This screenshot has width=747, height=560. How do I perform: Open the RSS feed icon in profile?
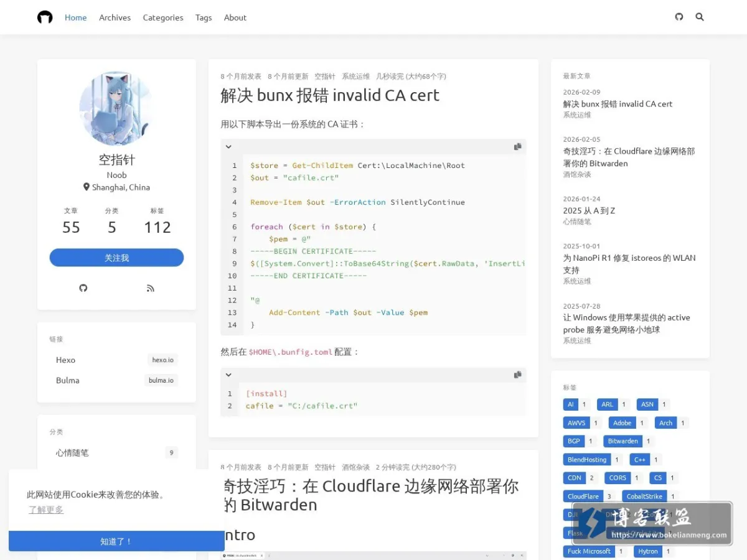150,288
